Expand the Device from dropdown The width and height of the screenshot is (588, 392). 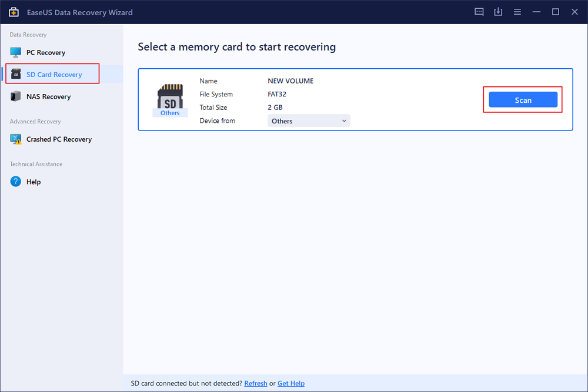pos(309,121)
